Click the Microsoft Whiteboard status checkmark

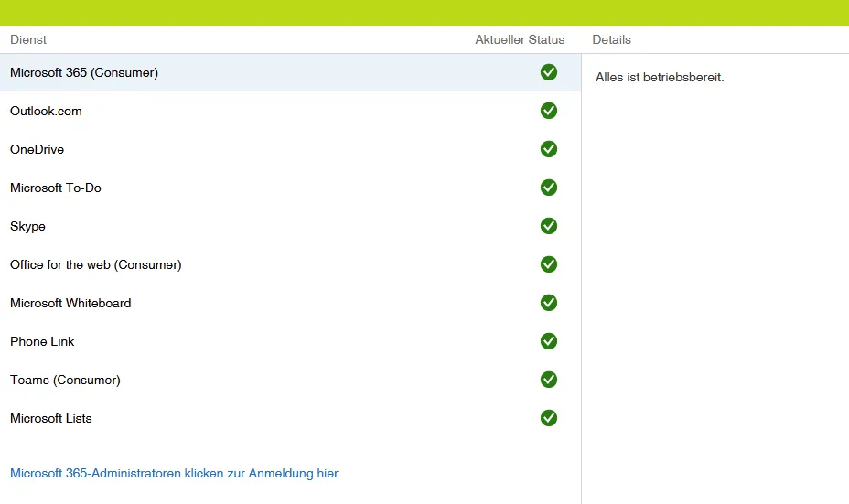(549, 303)
